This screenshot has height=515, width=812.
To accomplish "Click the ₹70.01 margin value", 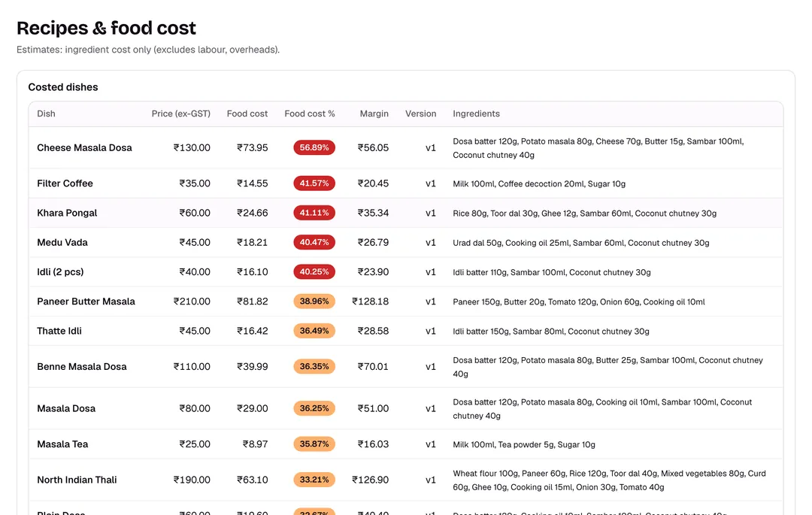I will click(x=373, y=367).
